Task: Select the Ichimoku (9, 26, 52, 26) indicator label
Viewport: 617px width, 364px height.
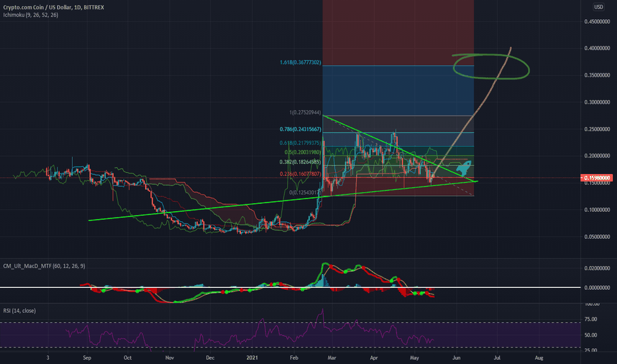Action: coord(30,15)
